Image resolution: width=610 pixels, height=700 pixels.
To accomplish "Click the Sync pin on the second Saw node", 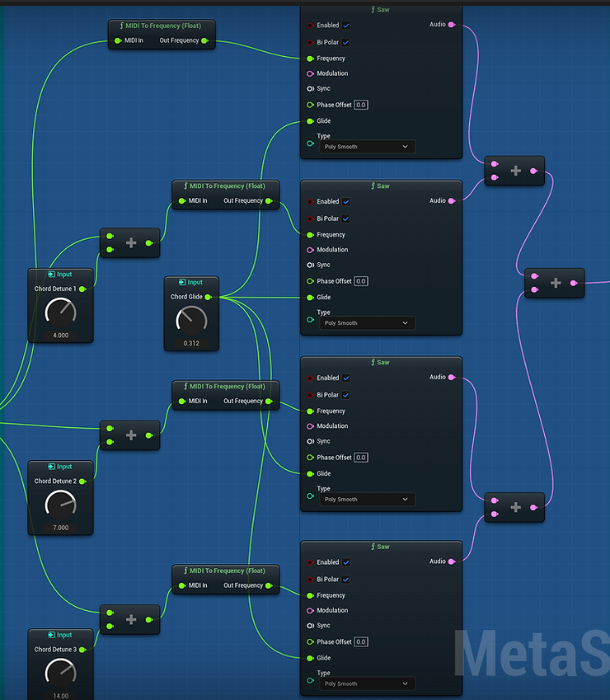I will coord(310,265).
